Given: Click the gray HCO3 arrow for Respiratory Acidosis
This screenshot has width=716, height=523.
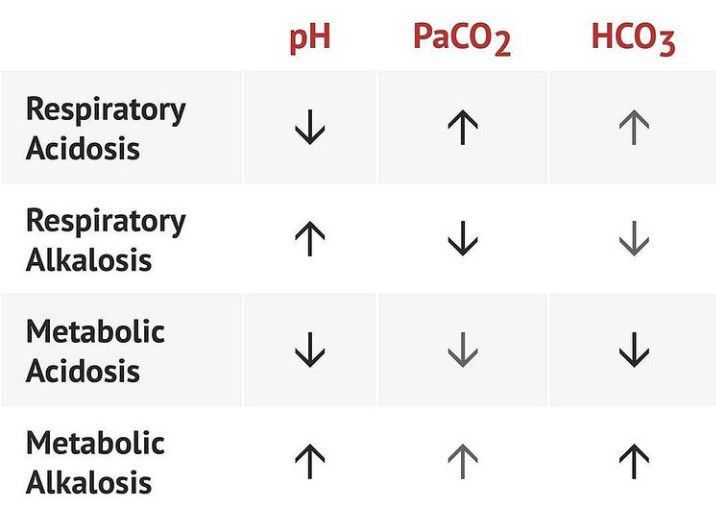Looking at the screenshot, I should pyautogui.click(x=634, y=128).
